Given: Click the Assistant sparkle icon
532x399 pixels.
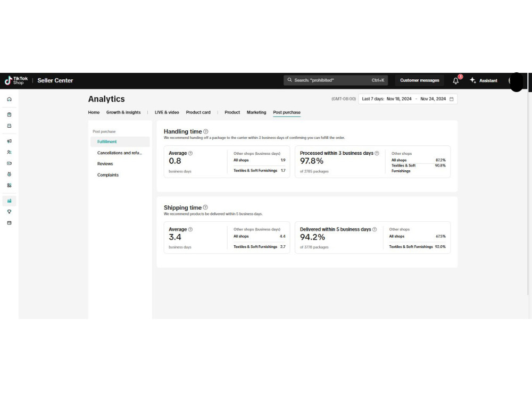Looking at the screenshot, I should pos(472,80).
